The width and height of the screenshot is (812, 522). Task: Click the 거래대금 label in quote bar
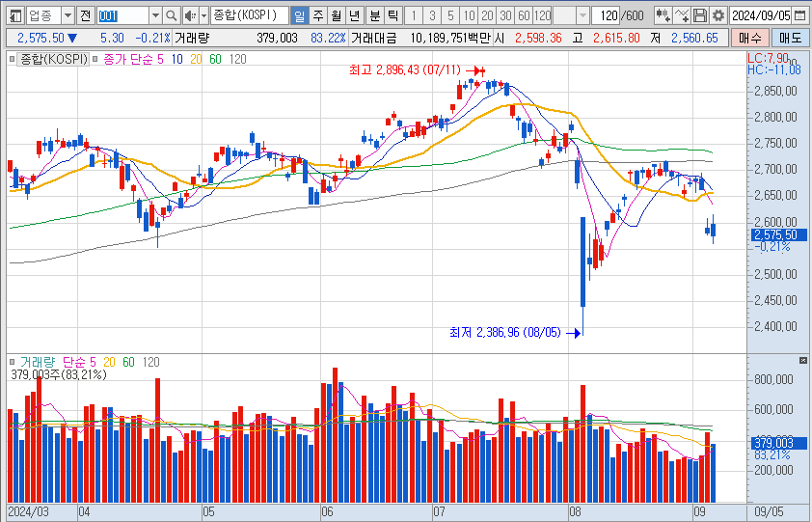pyautogui.click(x=374, y=38)
